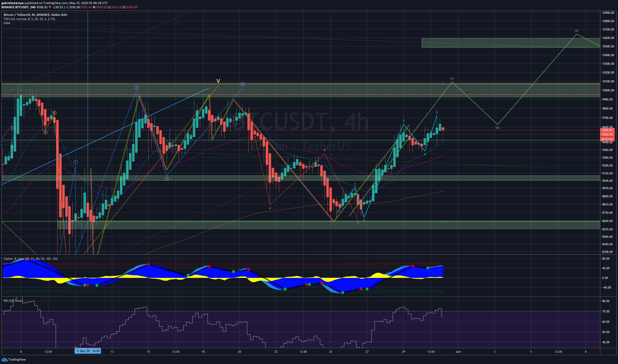Select the Cipher_B_free indicator label
The height and width of the screenshot is (364, 618).
(x=30, y=259)
